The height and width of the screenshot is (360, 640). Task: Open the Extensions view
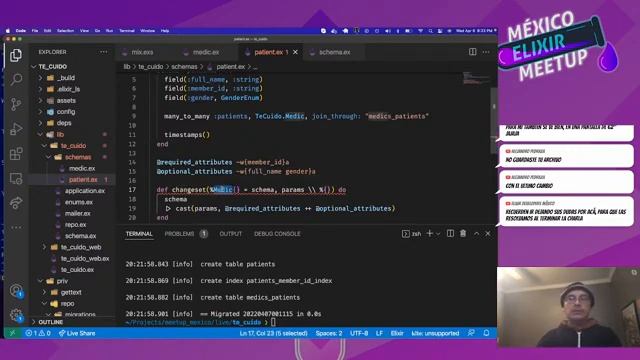[16, 154]
